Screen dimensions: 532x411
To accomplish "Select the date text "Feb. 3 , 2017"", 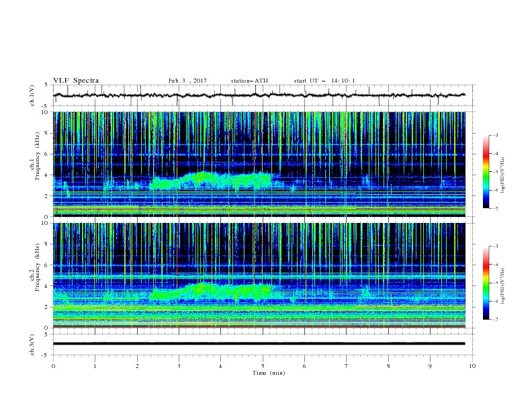I will coord(187,81).
